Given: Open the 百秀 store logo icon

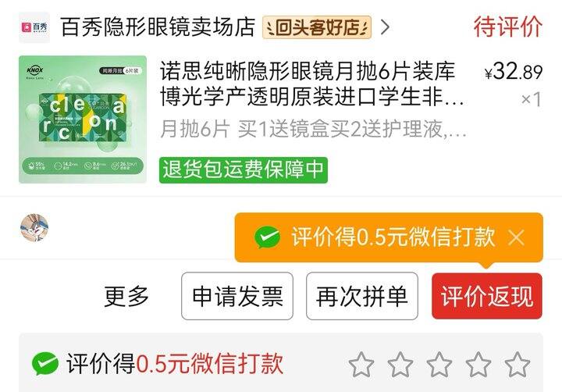Looking at the screenshot, I should click(34, 27).
